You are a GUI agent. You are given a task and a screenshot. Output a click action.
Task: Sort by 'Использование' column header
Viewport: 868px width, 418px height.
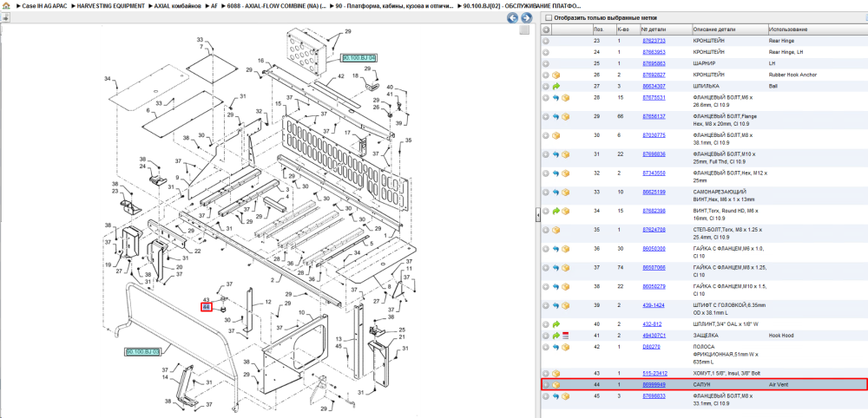coord(788,29)
